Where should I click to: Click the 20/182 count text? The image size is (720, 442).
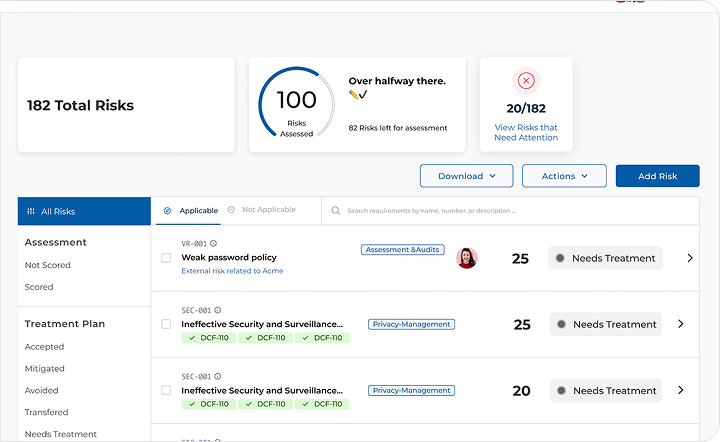pos(526,108)
